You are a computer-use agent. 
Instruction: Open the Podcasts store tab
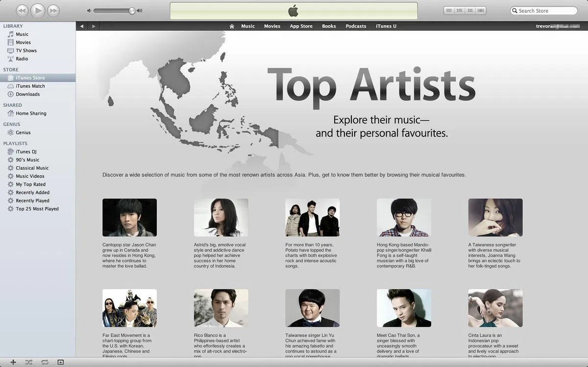(356, 26)
